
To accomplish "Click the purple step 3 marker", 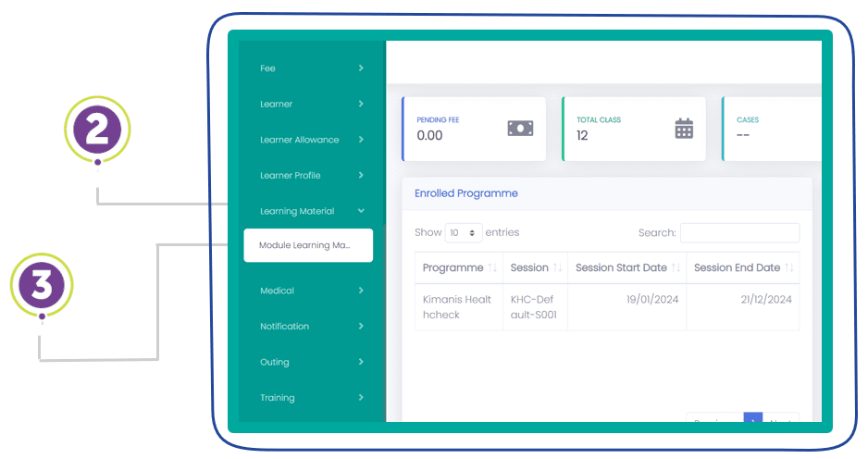I will [42, 286].
